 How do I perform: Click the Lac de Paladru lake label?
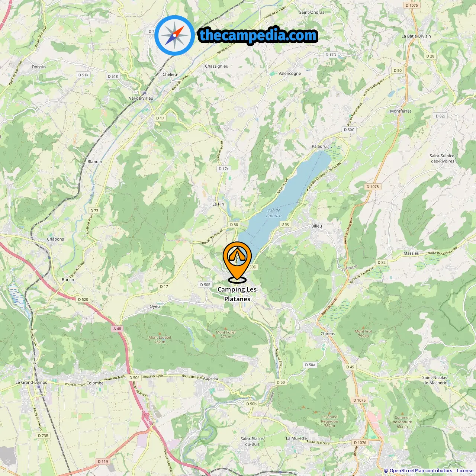tap(274, 213)
